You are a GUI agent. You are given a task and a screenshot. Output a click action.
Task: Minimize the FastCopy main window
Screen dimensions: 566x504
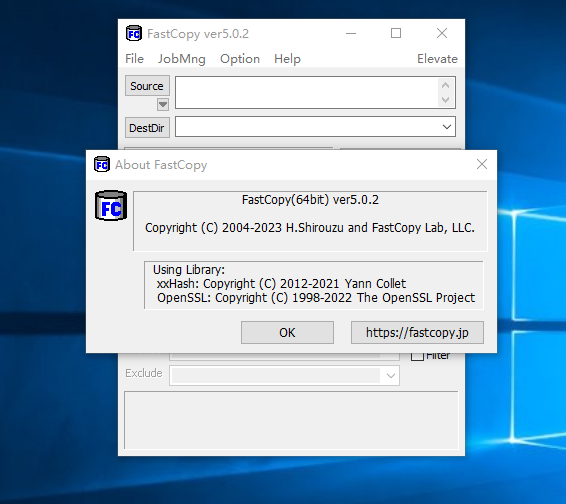click(351, 34)
